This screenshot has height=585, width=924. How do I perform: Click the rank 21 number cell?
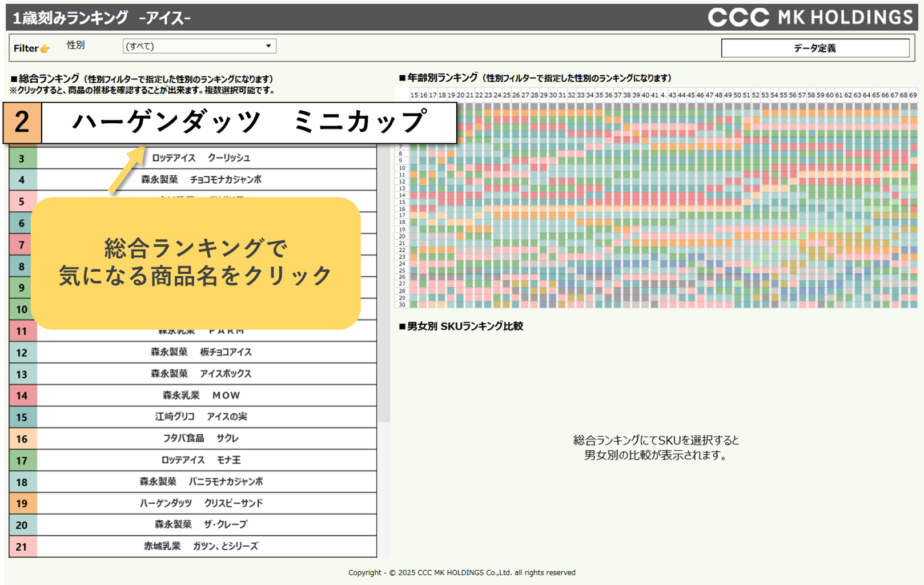(22, 546)
